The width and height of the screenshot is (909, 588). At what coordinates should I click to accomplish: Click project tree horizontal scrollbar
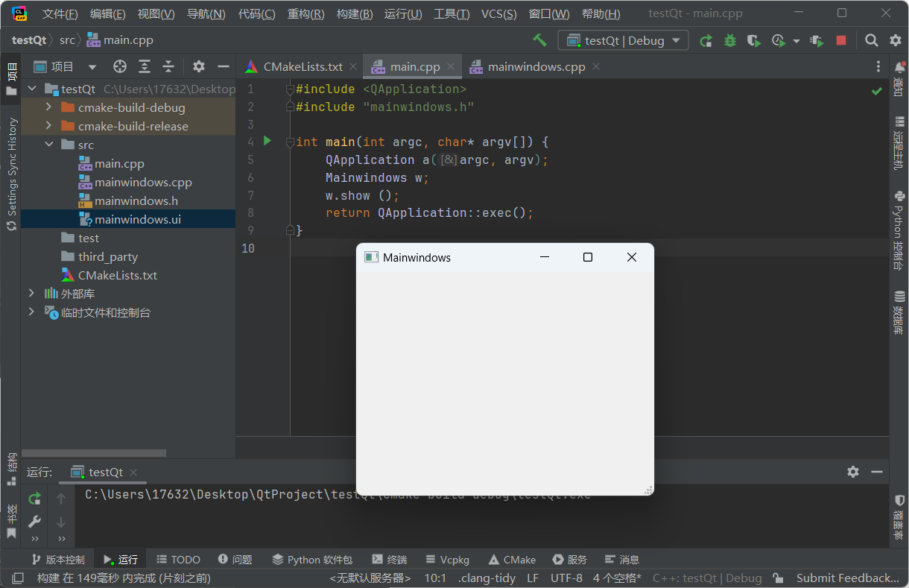tap(93, 453)
